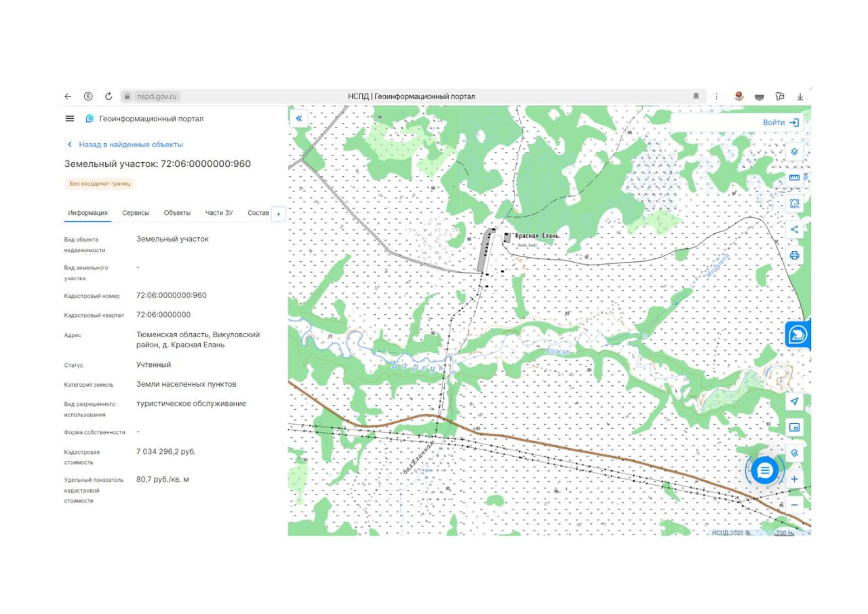Open the map layers tool
The width and height of the screenshot is (868, 614).
tap(795, 151)
